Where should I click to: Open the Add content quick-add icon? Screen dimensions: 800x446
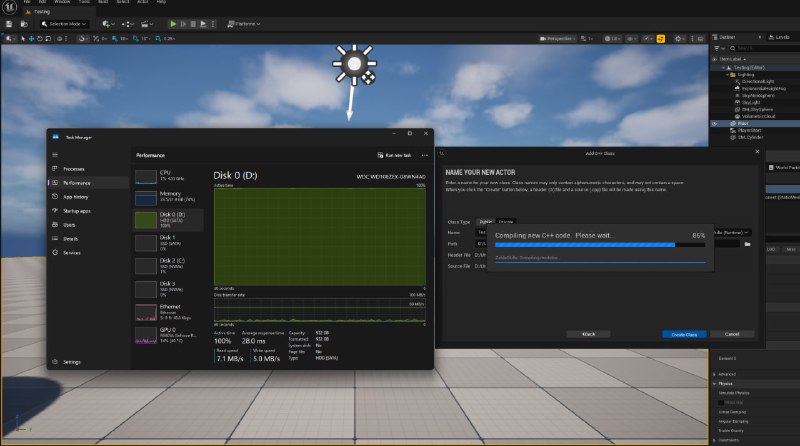[x=108, y=24]
